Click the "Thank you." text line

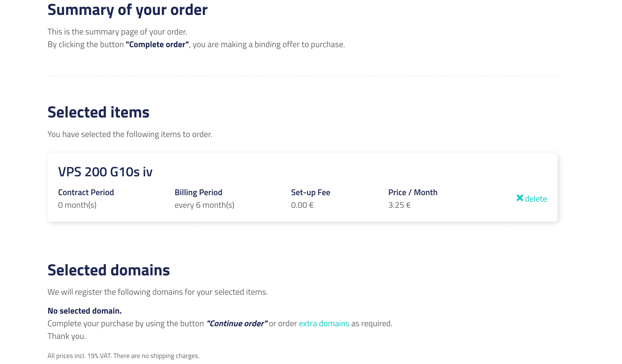pyautogui.click(x=67, y=336)
